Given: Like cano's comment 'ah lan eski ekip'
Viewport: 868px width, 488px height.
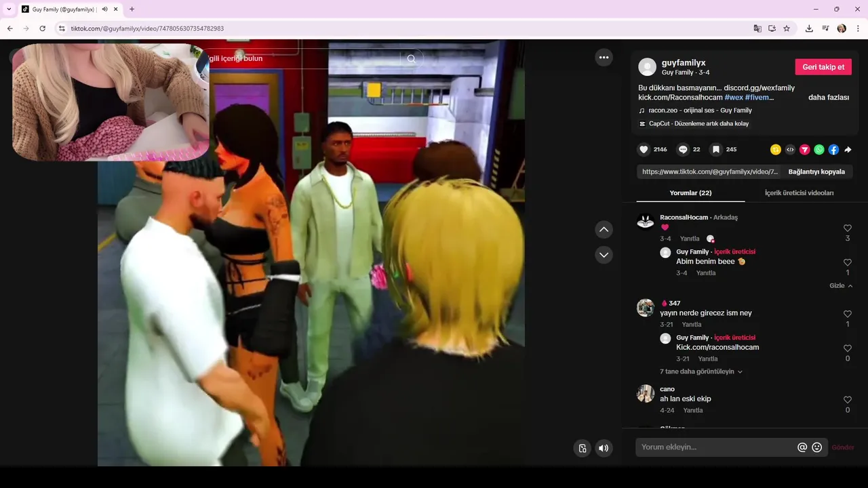Looking at the screenshot, I should tap(848, 400).
